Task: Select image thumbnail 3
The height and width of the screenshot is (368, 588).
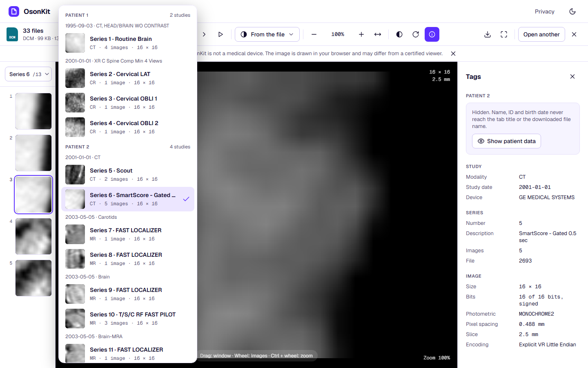Action: point(33,195)
